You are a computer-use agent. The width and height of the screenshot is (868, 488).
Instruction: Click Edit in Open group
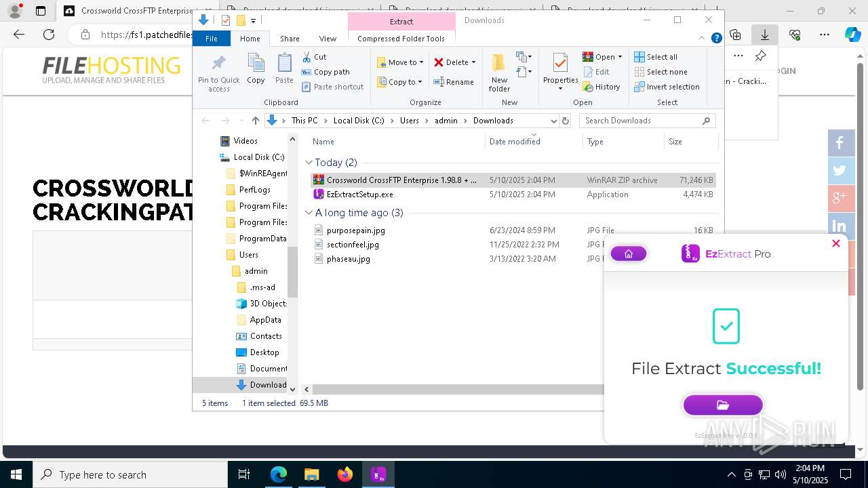[596, 72]
